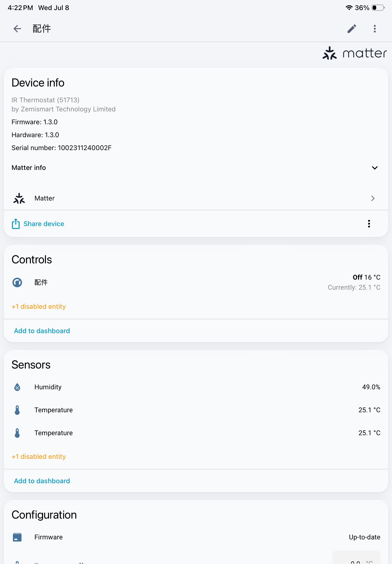Tap the Firmware update icon
Image resolution: width=392 pixels, height=564 pixels.
click(17, 537)
